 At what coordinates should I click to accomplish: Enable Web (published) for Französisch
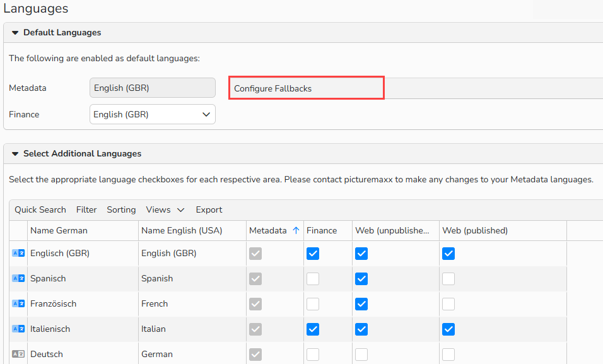coord(448,304)
